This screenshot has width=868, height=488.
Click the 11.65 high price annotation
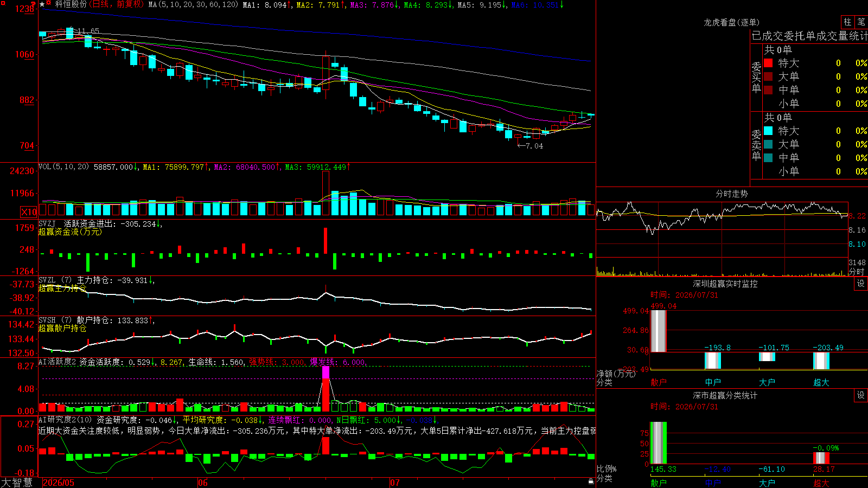point(88,31)
